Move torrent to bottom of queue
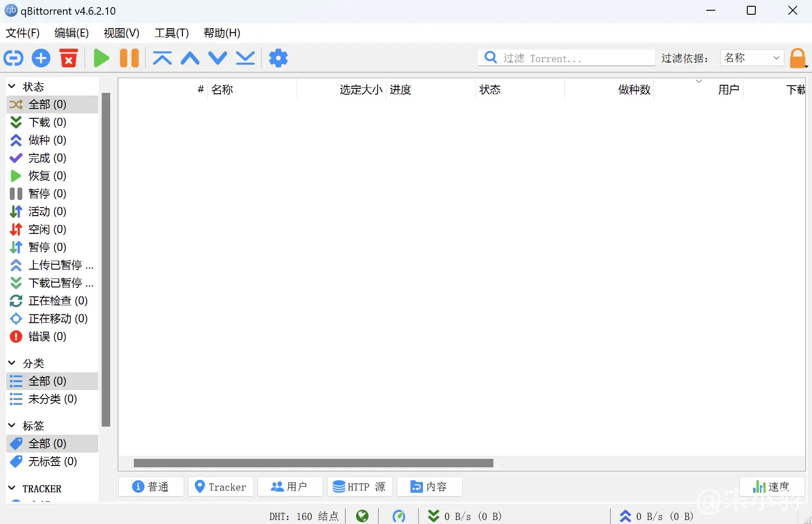This screenshot has height=524, width=812. coord(245,58)
